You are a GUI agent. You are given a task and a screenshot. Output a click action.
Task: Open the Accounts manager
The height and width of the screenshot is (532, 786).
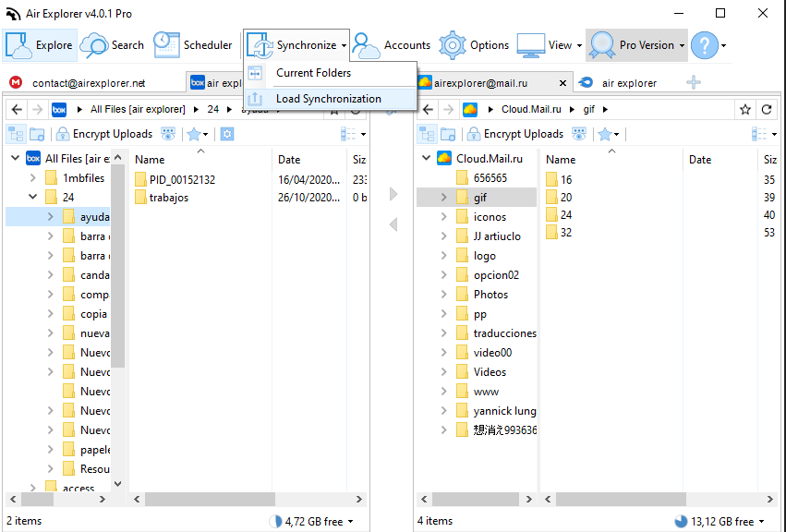[392, 45]
